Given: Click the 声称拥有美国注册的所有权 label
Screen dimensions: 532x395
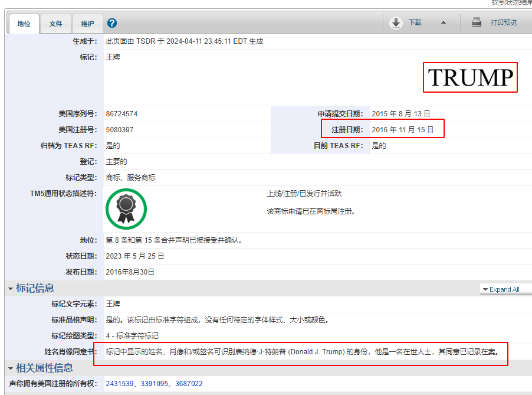Looking at the screenshot, I should [x=53, y=384].
